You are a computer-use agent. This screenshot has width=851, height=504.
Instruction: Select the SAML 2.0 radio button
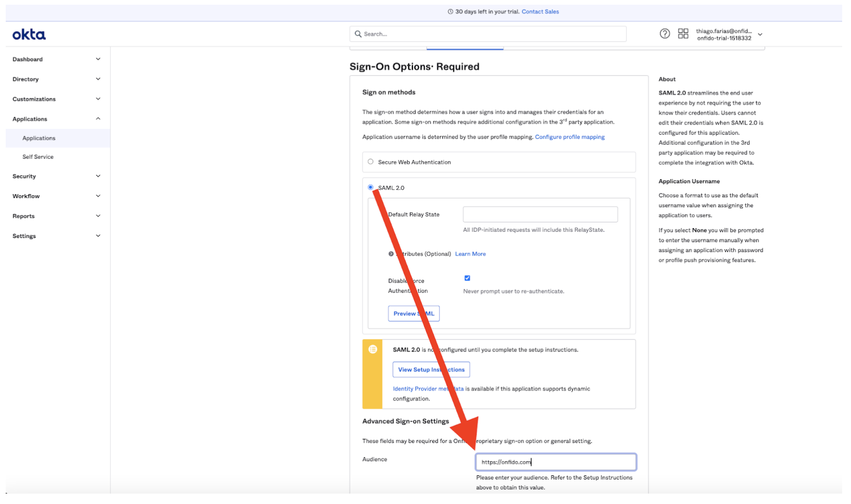click(x=370, y=187)
